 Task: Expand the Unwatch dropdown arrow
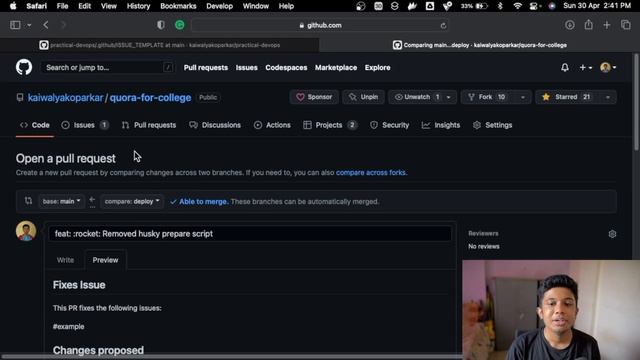tap(449, 97)
